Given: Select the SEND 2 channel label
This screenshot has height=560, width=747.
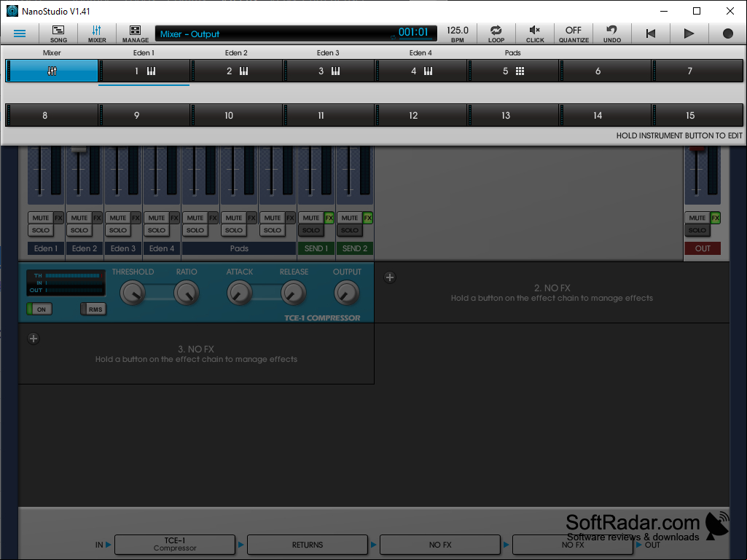Looking at the screenshot, I should [x=355, y=248].
